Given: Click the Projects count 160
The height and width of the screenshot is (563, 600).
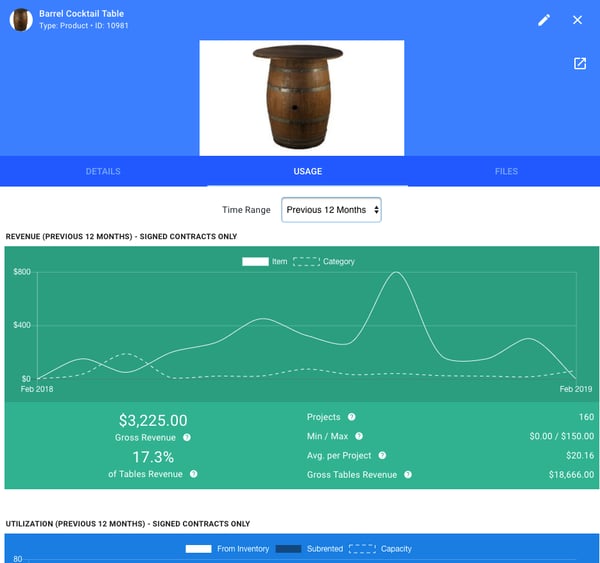Looking at the screenshot, I should pyautogui.click(x=587, y=417).
